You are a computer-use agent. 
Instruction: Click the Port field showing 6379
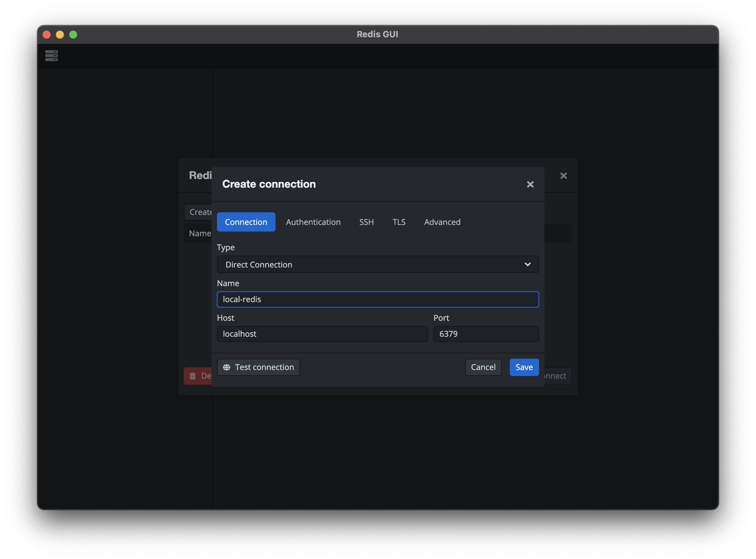pyautogui.click(x=485, y=334)
